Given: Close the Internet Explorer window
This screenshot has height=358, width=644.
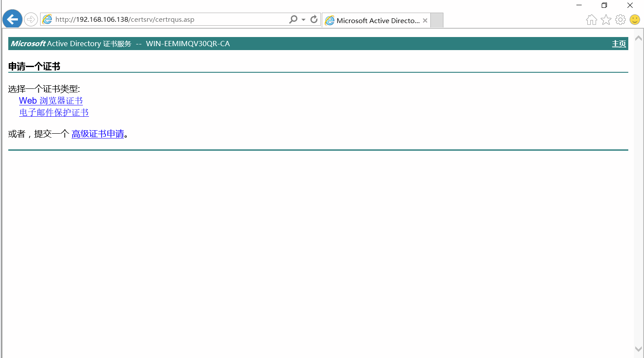Looking at the screenshot, I should point(630,5).
